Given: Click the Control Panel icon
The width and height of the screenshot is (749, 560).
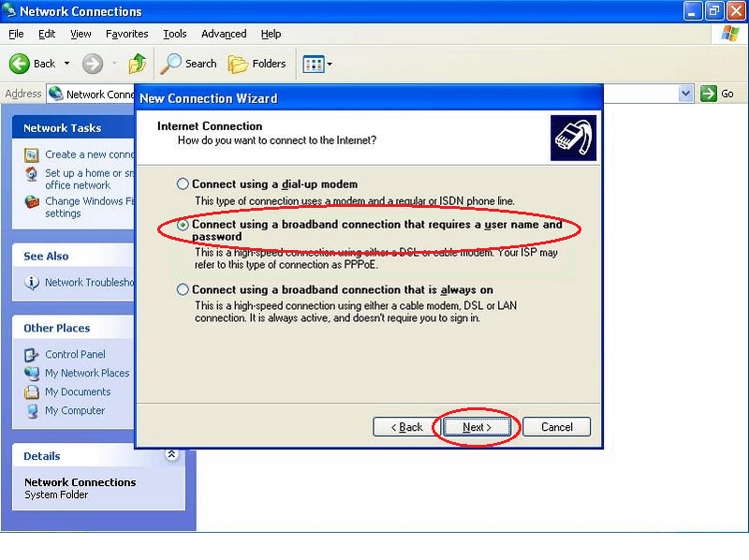Looking at the screenshot, I should (32, 355).
